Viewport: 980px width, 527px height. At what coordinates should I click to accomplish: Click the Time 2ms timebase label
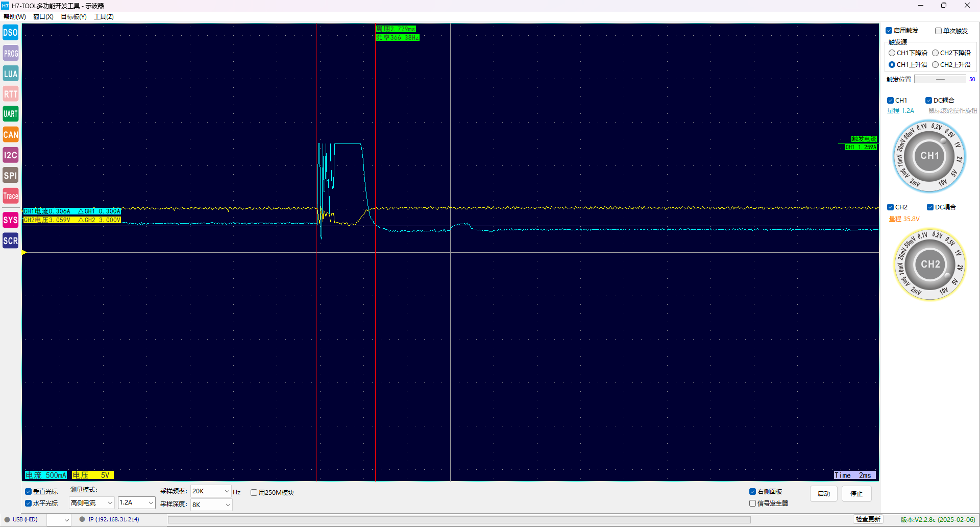pyautogui.click(x=855, y=475)
